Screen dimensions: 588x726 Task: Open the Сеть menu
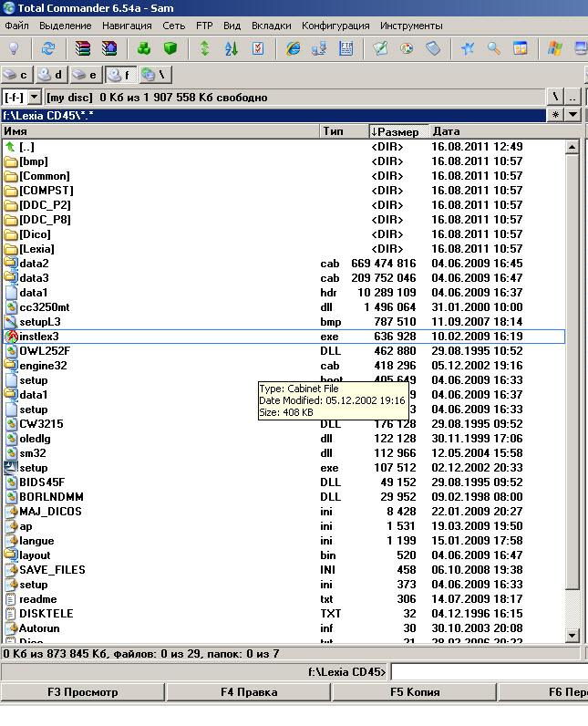[173, 26]
